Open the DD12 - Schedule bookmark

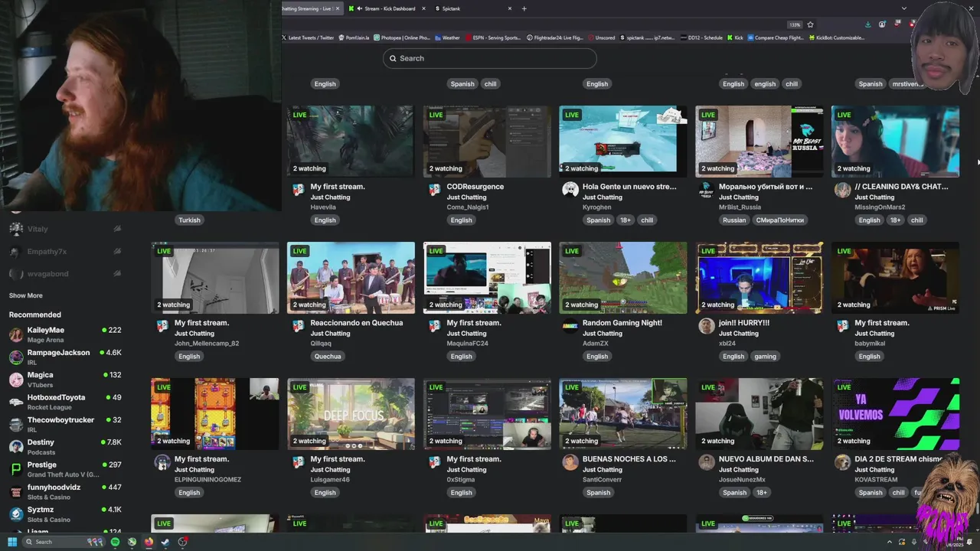pyautogui.click(x=701, y=37)
